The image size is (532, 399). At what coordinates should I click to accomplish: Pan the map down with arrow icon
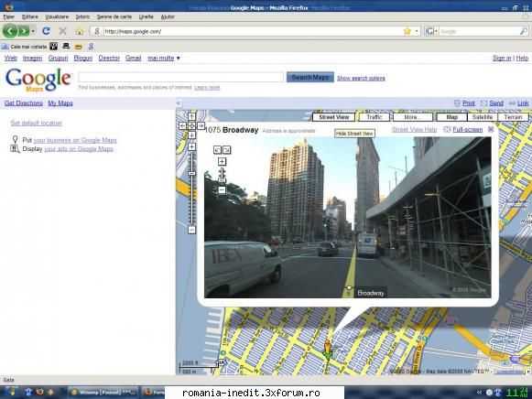tap(191, 135)
